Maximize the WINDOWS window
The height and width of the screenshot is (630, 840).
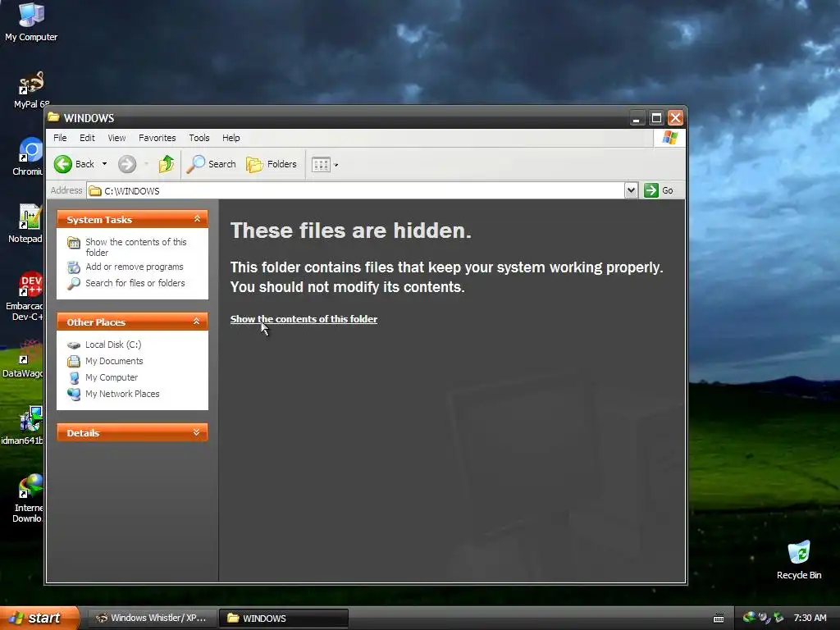click(x=656, y=118)
